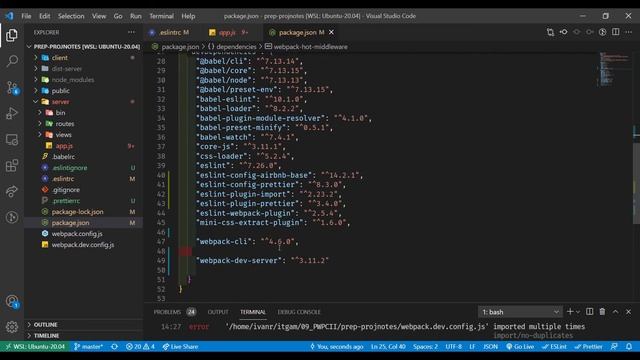
Task: Click the Open Changes editor icon
Action: 550,32
